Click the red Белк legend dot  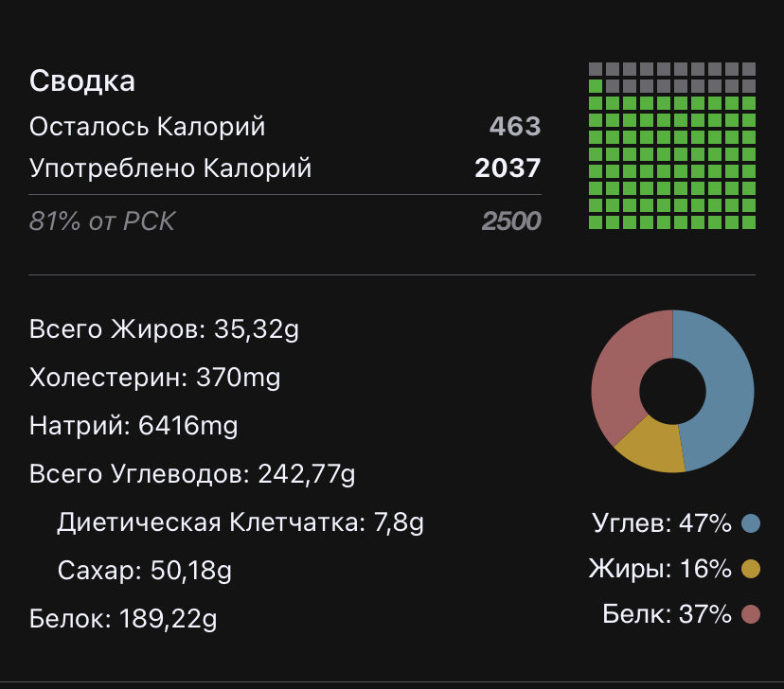pyautogui.click(x=752, y=615)
